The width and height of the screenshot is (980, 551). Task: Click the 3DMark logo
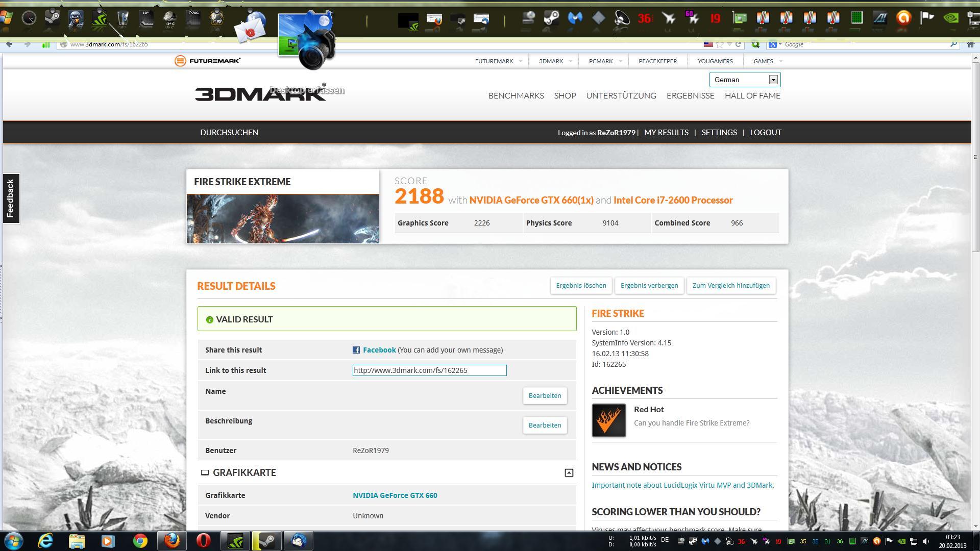click(260, 92)
